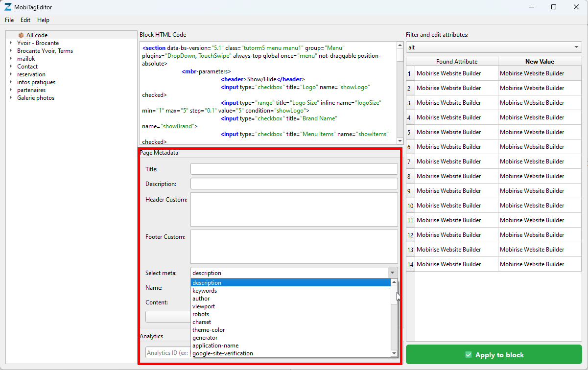Choose keywords from the meta list
Image resolution: width=588 pixels, height=370 pixels.
click(291, 291)
